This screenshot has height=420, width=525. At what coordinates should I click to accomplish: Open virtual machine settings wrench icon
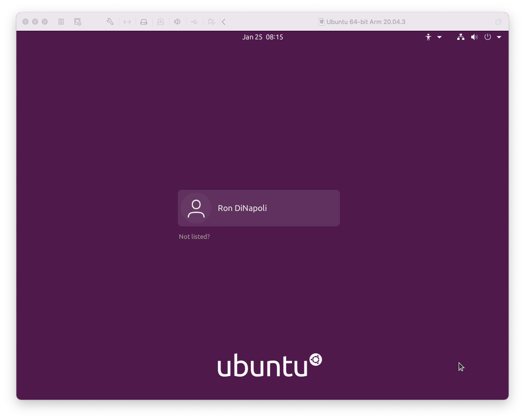110,22
